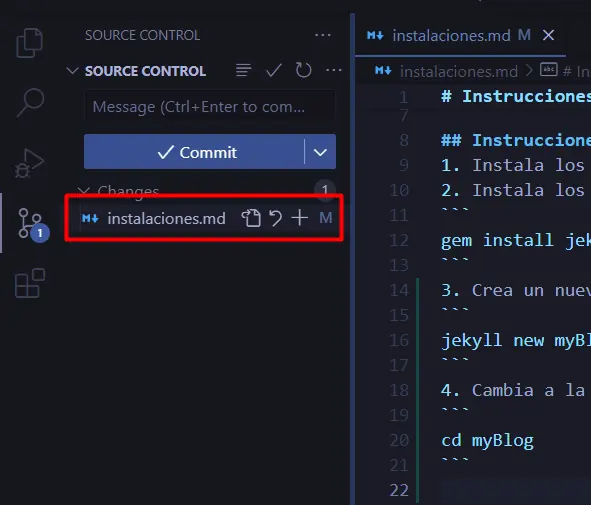Image resolution: width=591 pixels, height=505 pixels.
Task: Open the Extensions view in activity bar
Action: (x=30, y=283)
